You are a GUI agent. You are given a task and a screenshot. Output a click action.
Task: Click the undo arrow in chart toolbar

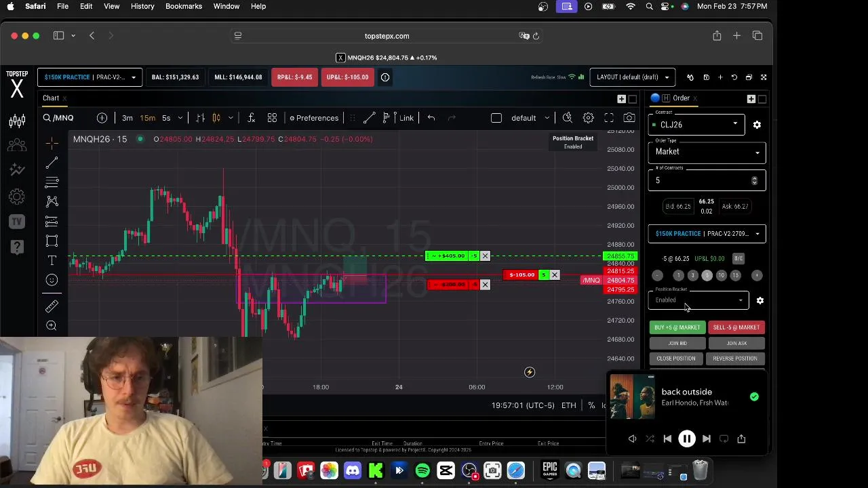coord(431,118)
